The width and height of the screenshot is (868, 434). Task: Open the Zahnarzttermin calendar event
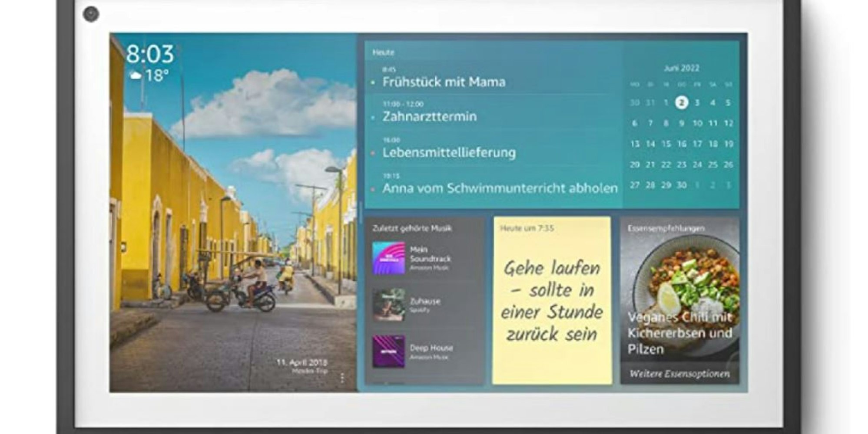(429, 116)
